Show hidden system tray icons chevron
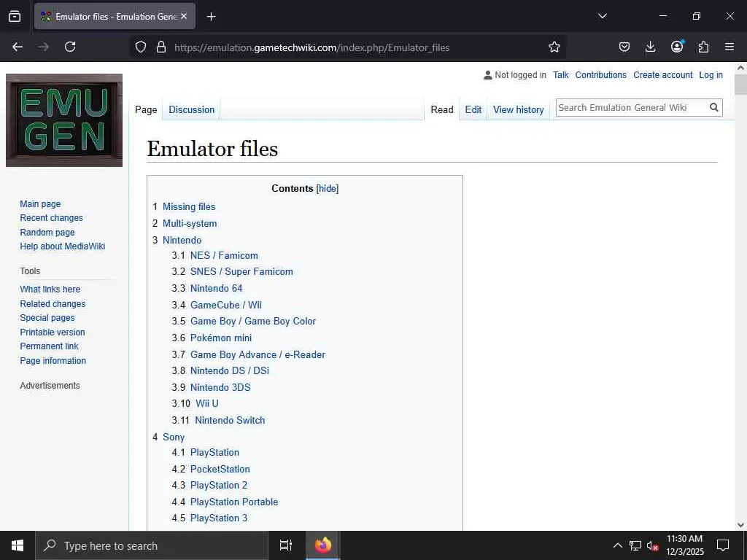This screenshot has width=747, height=560. [617, 545]
